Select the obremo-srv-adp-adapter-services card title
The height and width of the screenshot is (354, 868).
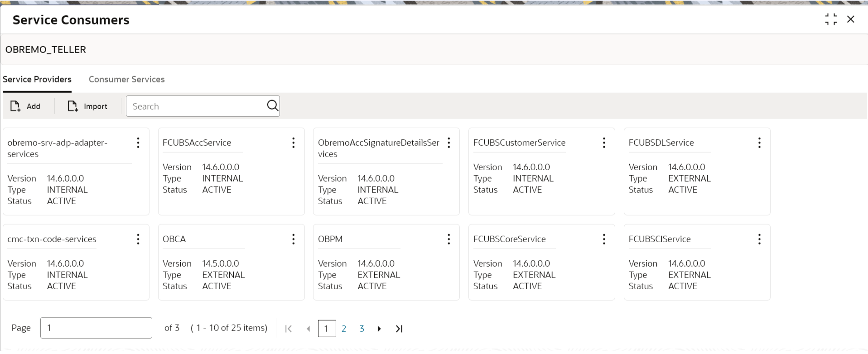pos(58,148)
